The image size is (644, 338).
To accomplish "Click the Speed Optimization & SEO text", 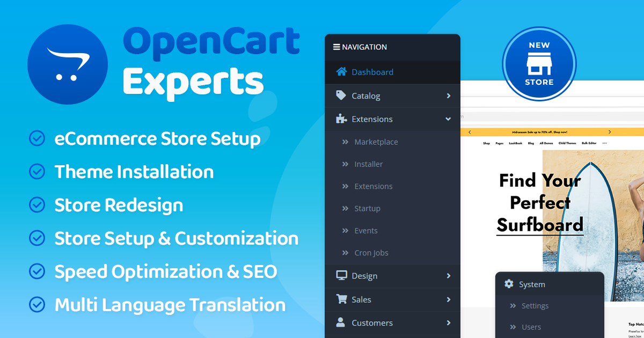I will (166, 271).
